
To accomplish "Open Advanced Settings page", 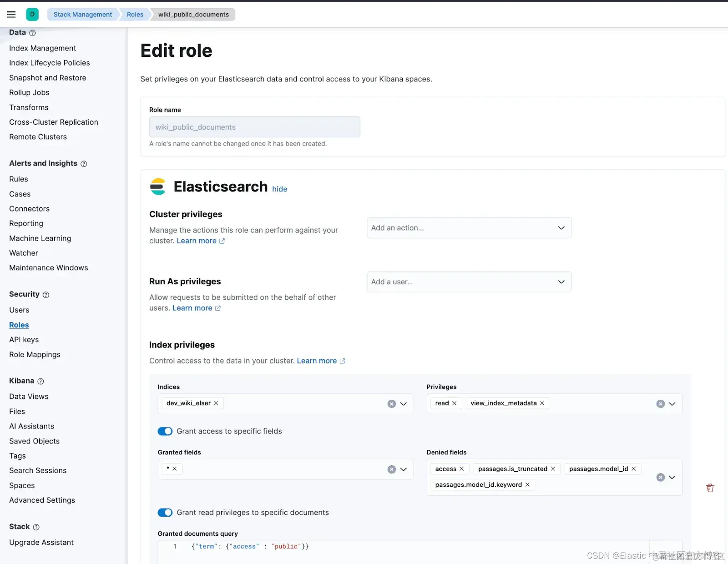I will (42, 500).
